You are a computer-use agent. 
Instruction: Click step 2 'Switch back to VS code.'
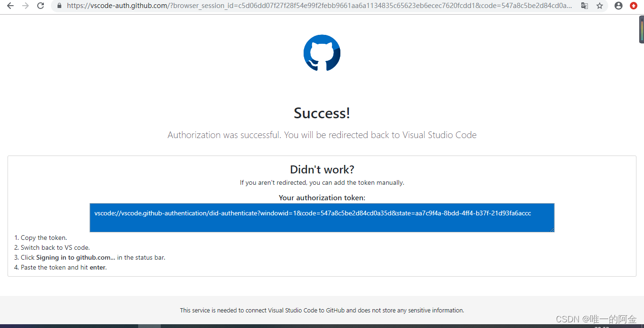coord(55,247)
